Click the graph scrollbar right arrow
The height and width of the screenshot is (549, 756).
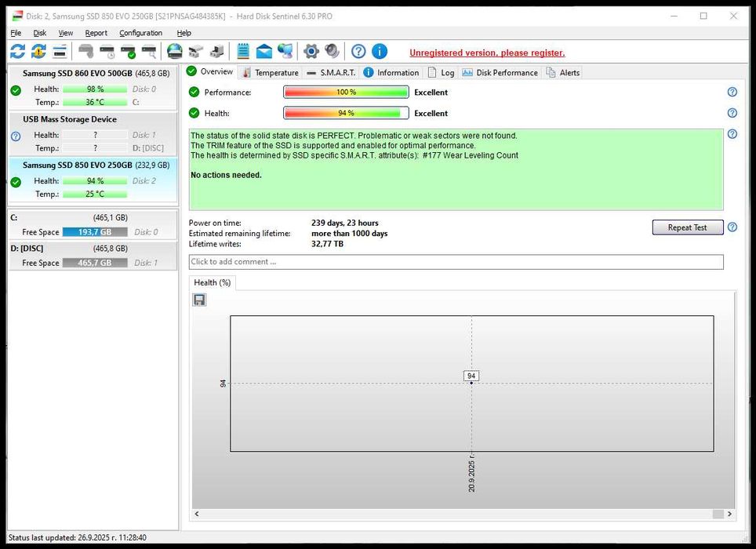point(729,514)
